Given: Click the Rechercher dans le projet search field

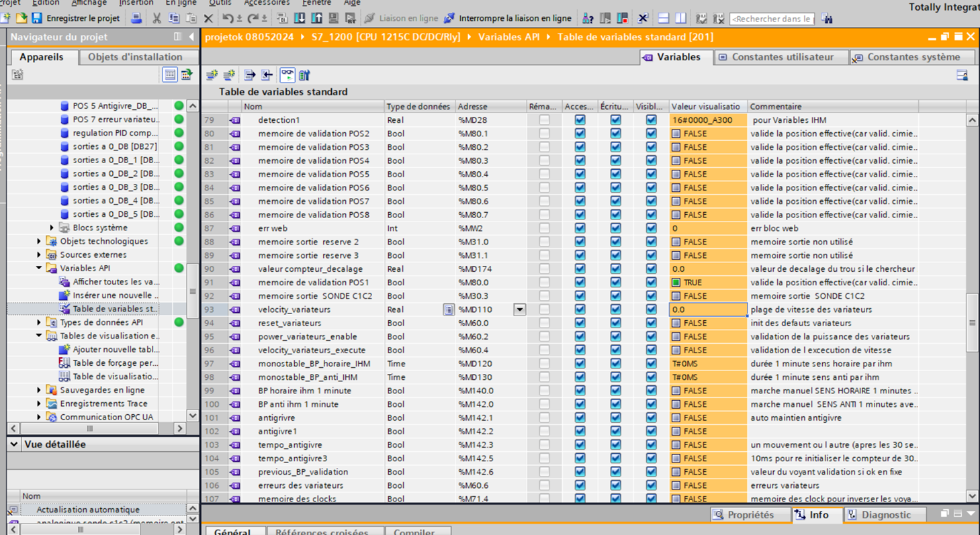Looking at the screenshot, I should point(772,19).
